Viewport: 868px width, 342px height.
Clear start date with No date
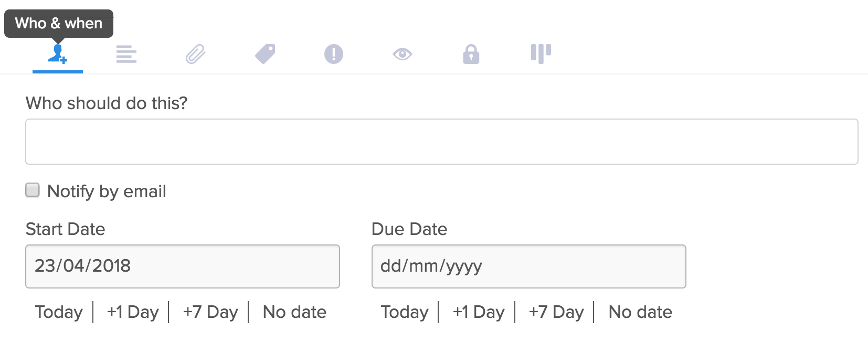coord(294,312)
